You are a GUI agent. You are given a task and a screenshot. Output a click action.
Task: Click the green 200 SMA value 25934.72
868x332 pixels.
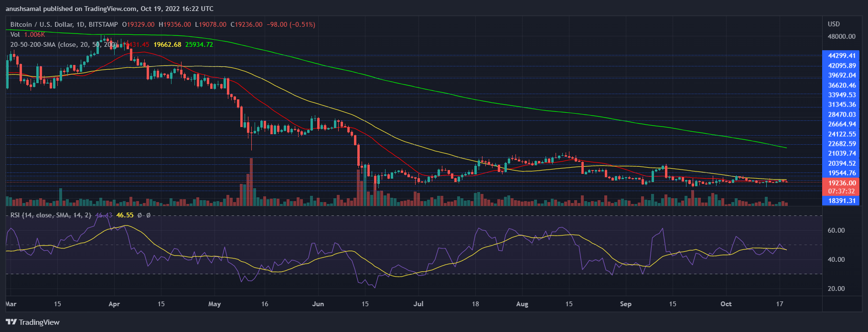[x=199, y=44]
